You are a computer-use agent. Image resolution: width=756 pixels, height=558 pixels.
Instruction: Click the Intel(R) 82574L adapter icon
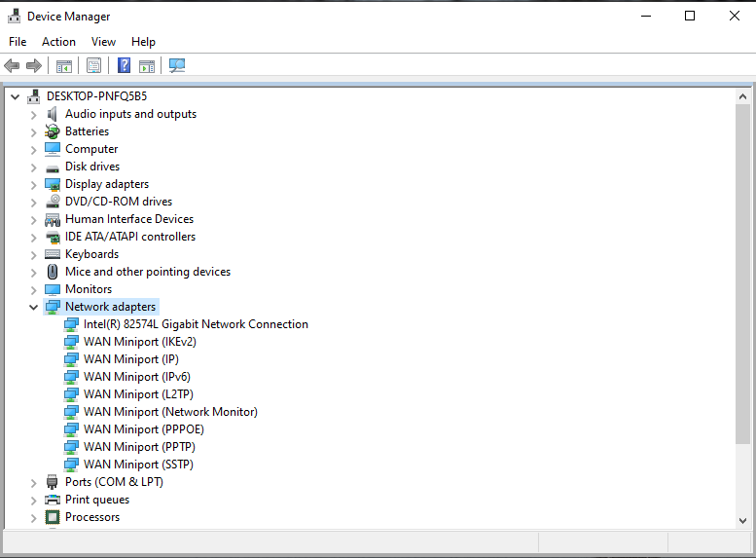click(71, 324)
